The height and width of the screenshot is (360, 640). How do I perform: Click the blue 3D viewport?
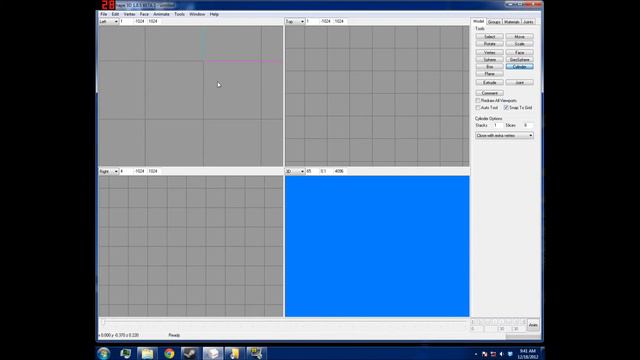pyautogui.click(x=377, y=246)
